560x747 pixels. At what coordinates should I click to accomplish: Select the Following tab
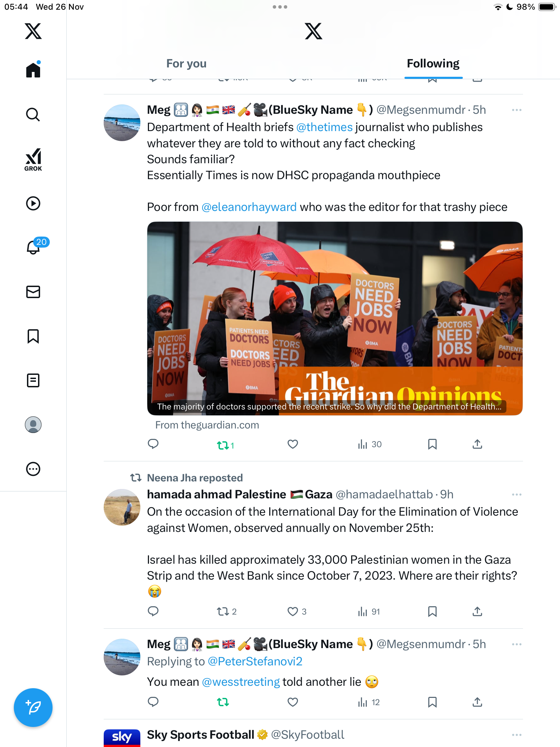click(x=433, y=64)
